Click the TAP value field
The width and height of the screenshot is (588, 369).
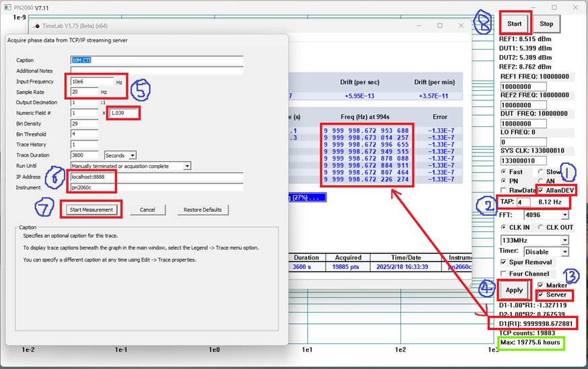[523, 202]
